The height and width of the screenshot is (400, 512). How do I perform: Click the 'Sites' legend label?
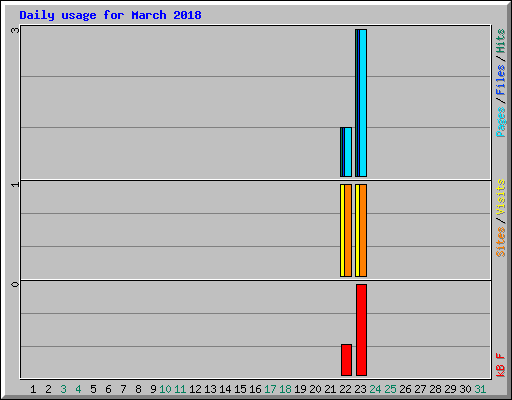pyautogui.click(x=501, y=242)
